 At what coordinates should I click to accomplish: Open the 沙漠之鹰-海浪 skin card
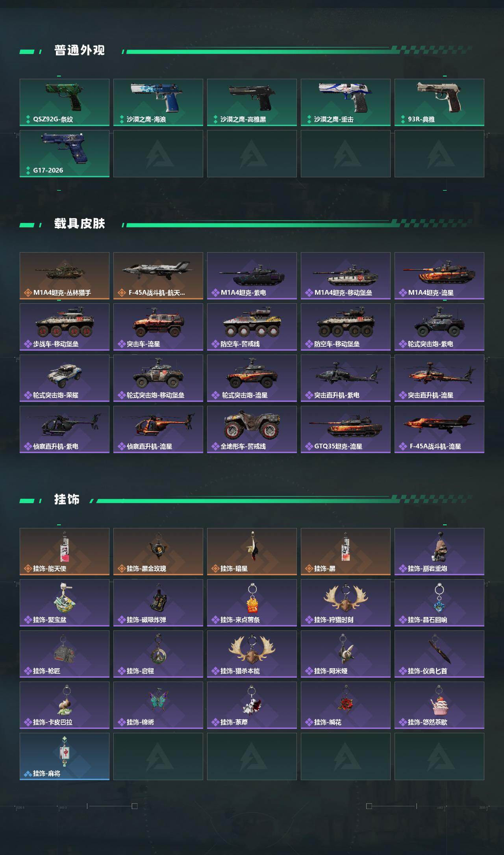coord(158,102)
